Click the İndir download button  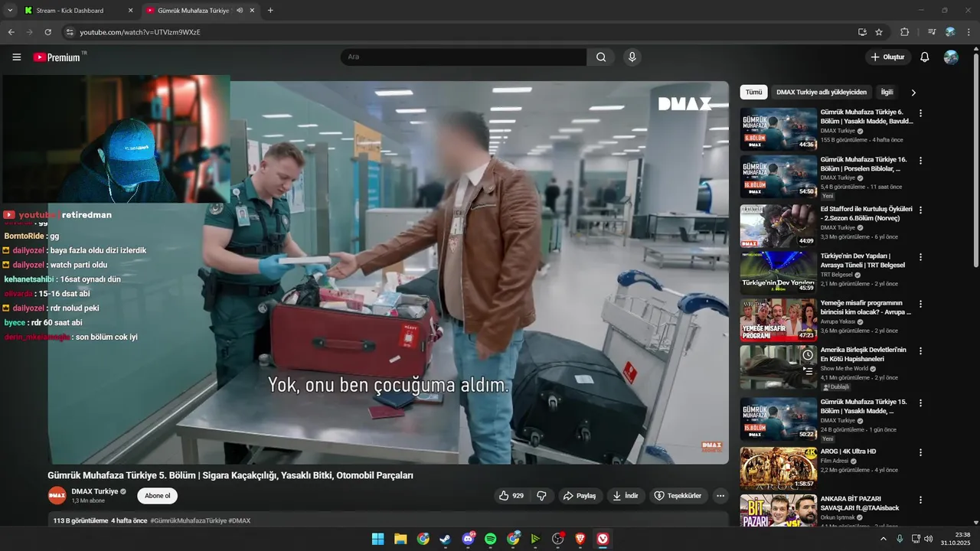point(626,496)
